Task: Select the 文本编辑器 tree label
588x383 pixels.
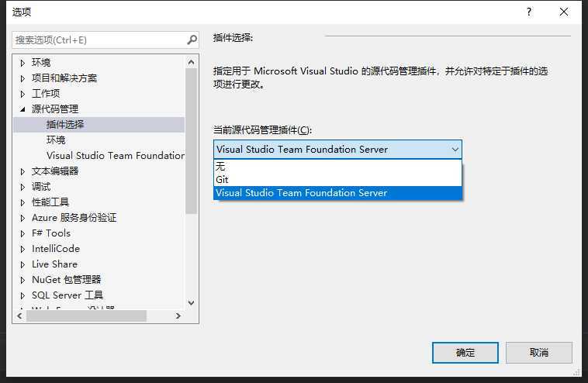Action: (x=55, y=171)
